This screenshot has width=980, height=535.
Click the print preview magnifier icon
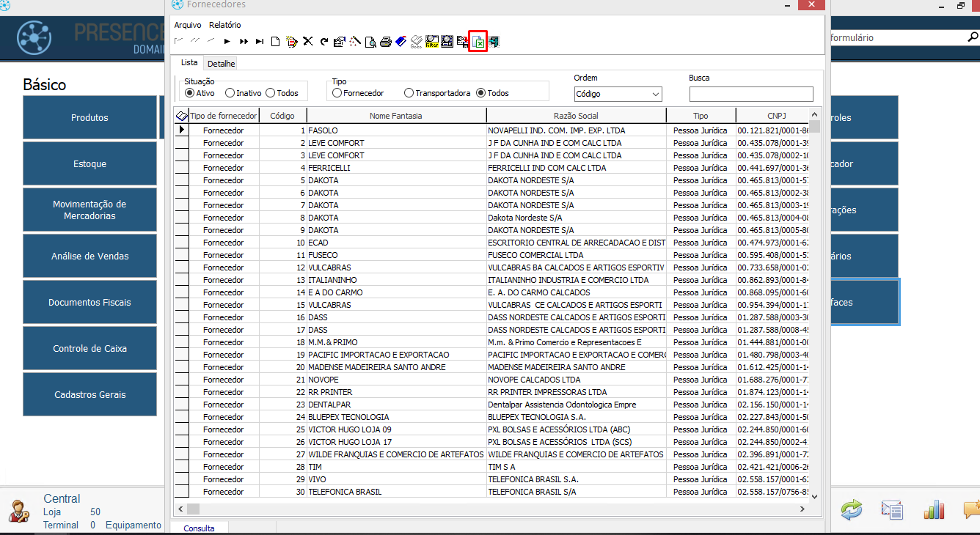point(370,42)
